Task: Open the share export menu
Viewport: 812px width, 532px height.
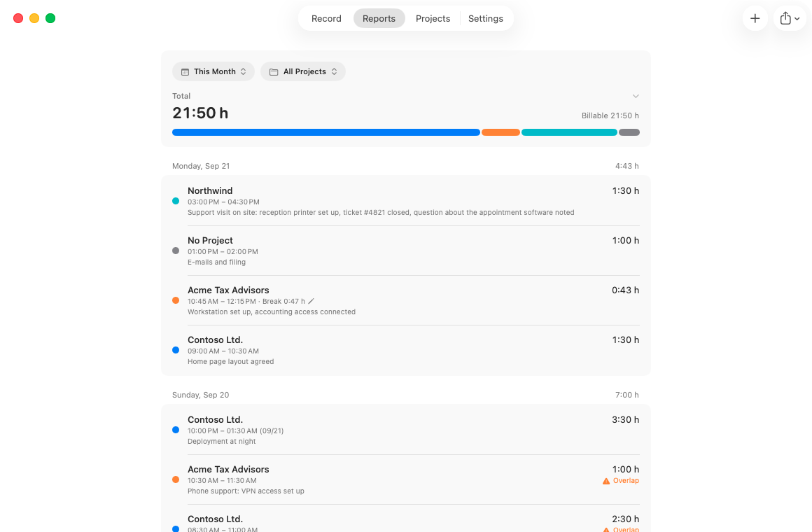Action: pyautogui.click(x=789, y=19)
